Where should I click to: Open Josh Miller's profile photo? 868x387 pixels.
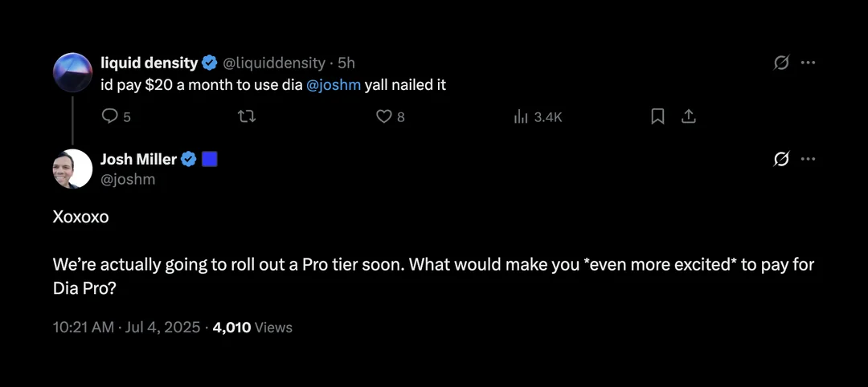(x=72, y=169)
